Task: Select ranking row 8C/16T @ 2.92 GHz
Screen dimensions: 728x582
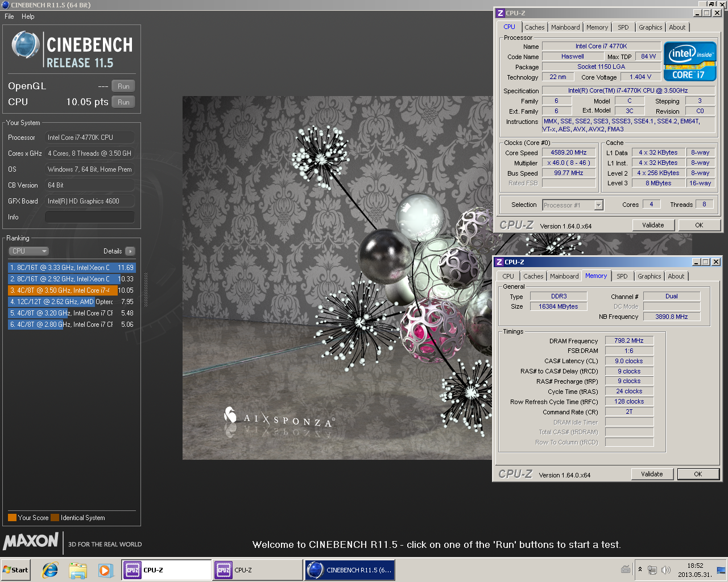Action: coord(72,279)
